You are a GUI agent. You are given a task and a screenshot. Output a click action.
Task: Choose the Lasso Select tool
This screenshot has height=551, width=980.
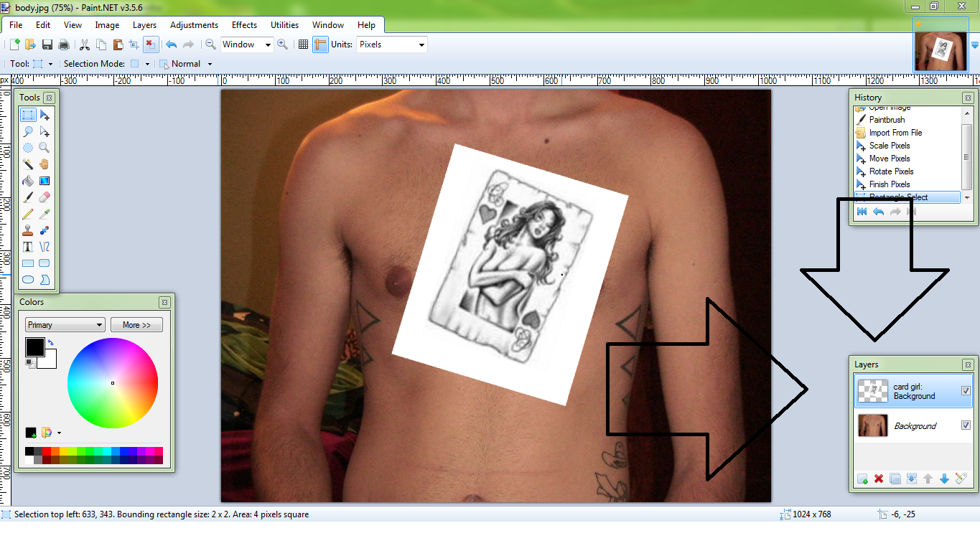[x=28, y=131]
